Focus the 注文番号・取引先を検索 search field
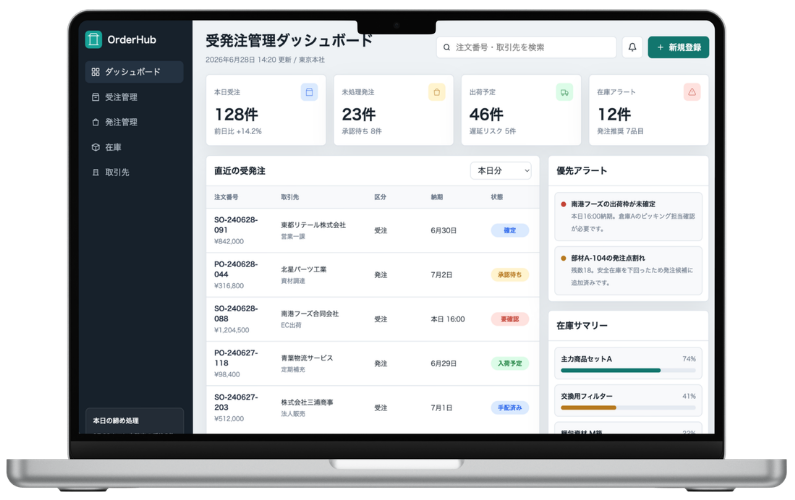Viewport: 795px width, 500px height. (526, 47)
